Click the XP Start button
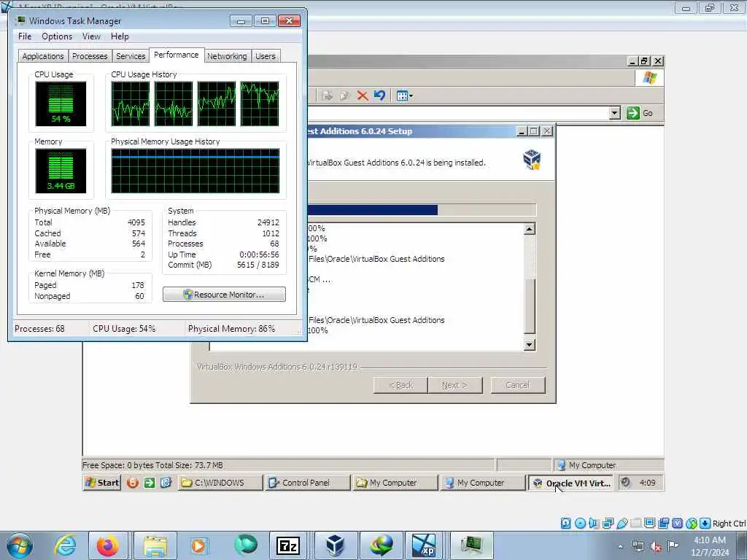Screen dimensions: 747x560 (x=102, y=483)
